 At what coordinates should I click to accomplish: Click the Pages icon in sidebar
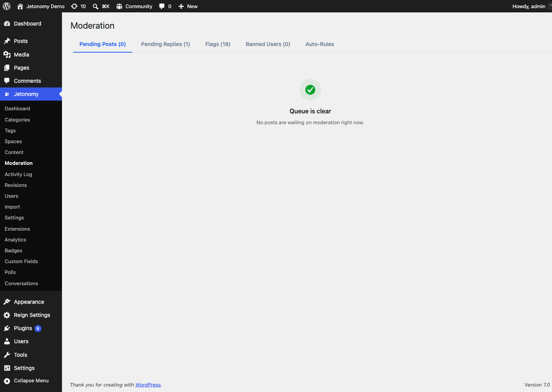7,68
